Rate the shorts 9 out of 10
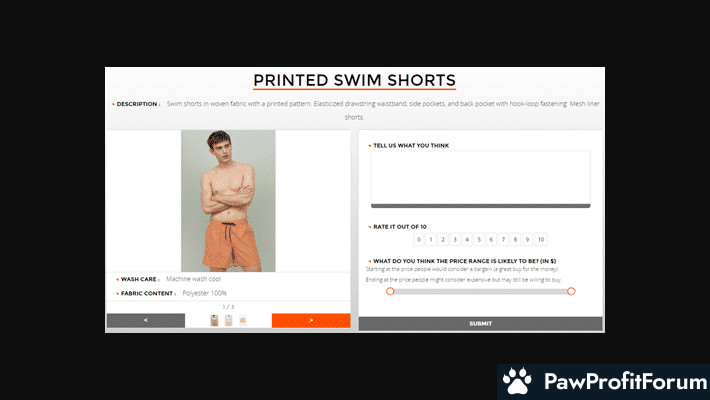Image resolution: width=710 pixels, height=400 pixels. [x=527, y=239]
